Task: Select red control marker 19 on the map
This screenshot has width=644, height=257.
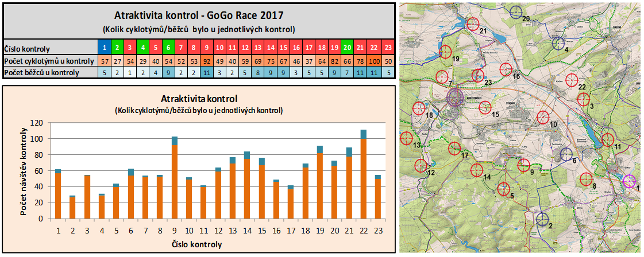Action: tap(446, 52)
